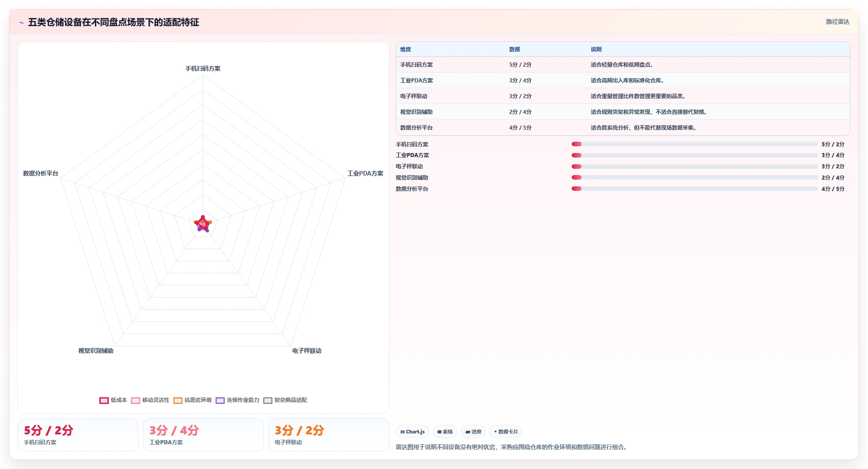Click the 工业PDA方案 progress bar
Screen dimensions: 868x469
pyautogui.click(x=694, y=155)
